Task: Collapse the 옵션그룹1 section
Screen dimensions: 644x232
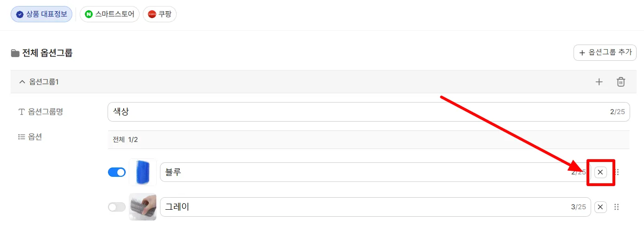Action: point(21,82)
